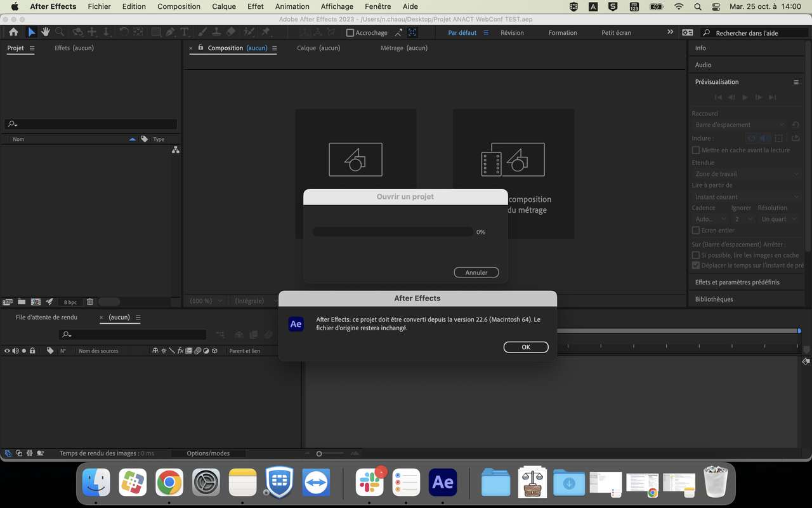Toggle the video eye column in timeline
Screen dimensions: 812x508
pyautogui.click(x=8, y=351)
